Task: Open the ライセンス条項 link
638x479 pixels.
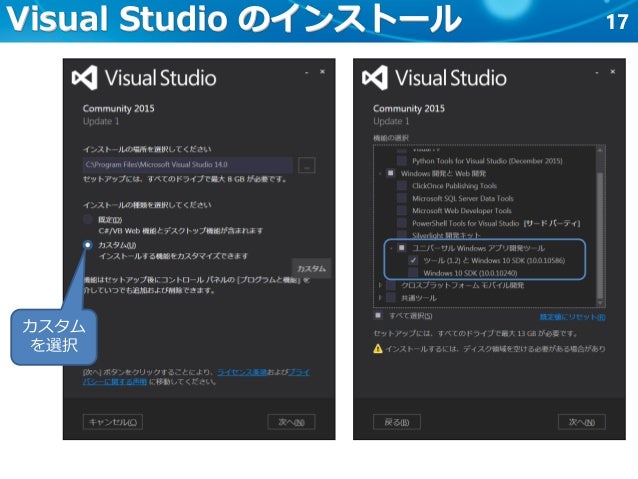Action: [x=242, y=372]
